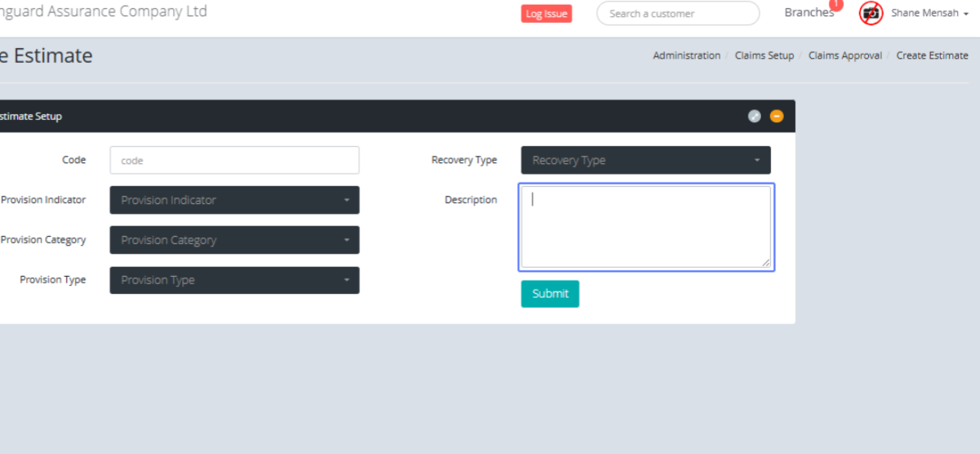
Task: Focus the Code input field
Action: 234,160
